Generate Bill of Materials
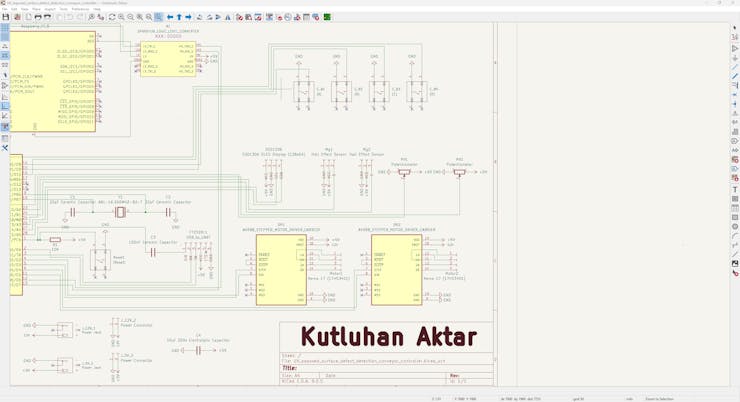740x402 pixels. point(316,17)
